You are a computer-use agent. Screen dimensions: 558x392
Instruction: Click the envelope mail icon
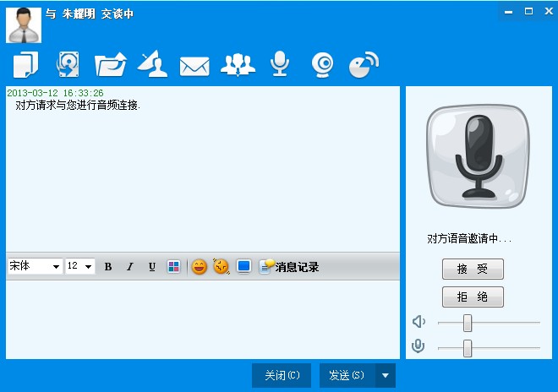(x=194, y=66)
